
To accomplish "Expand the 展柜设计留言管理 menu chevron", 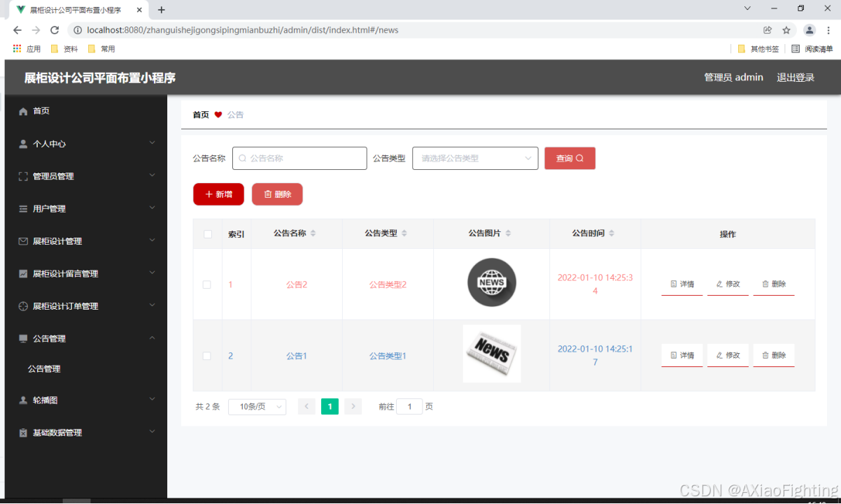I will click(153, 273).
